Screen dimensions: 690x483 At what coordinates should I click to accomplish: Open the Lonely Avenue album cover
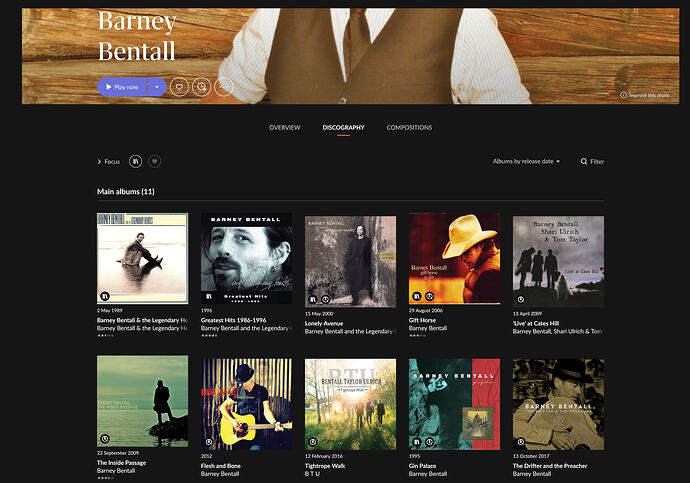tap(350, 261)
